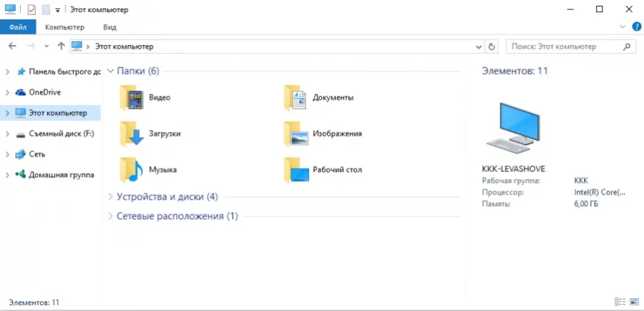Open the address bar history dropdown
Screen dimensions: 644x311
[x=479, y=47]
